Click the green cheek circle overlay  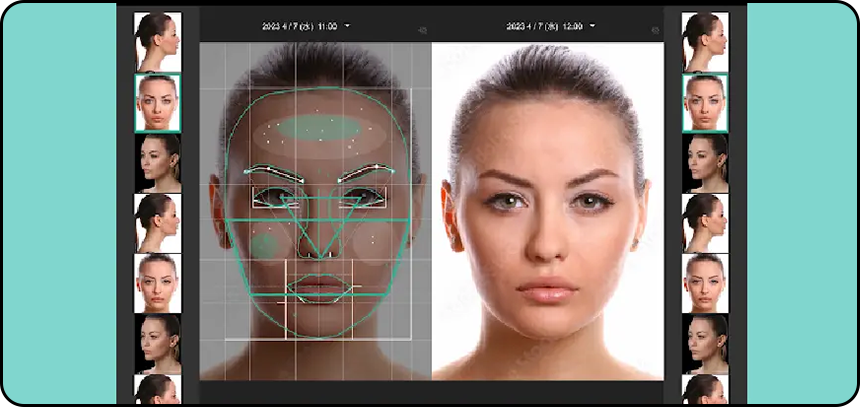[265, 245]
